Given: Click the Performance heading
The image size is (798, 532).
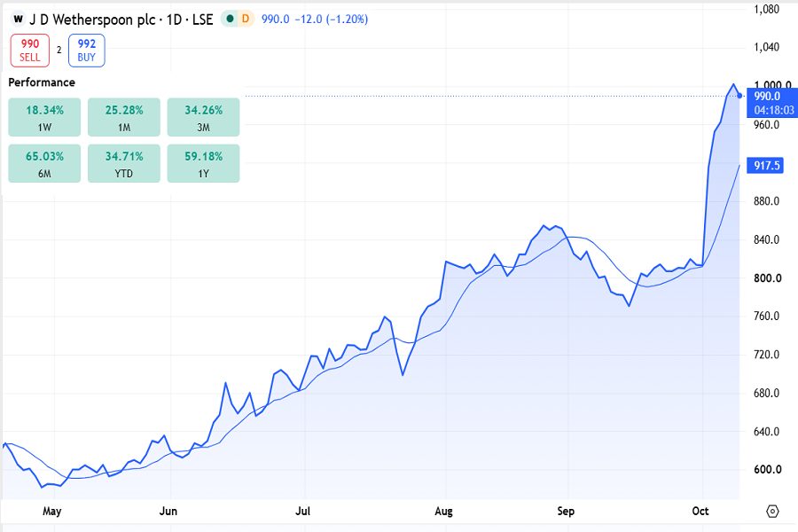Looking at the screenshot, I should coord(42,82).
